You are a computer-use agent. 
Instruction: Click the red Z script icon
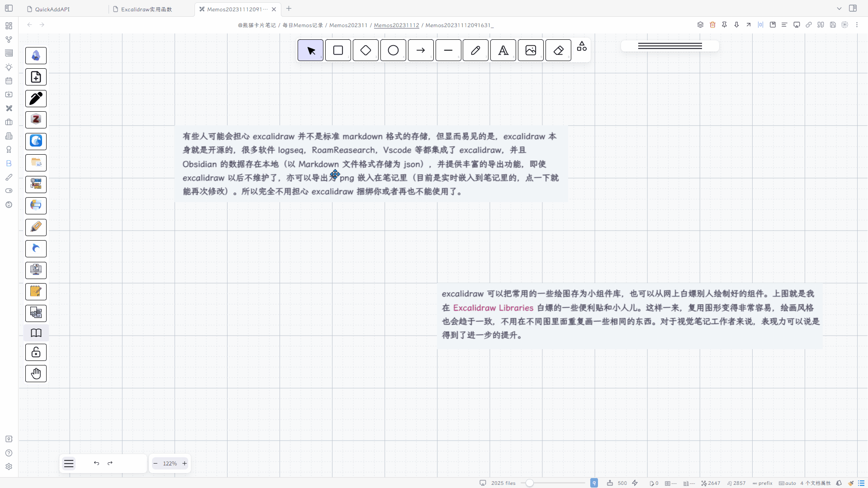pyautogui.click(x=36, y=119)
